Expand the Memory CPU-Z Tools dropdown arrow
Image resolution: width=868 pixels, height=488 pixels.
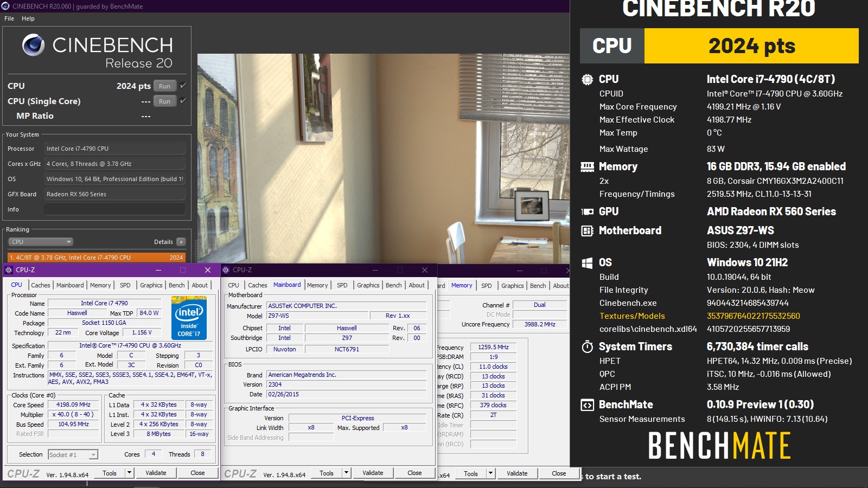pyautogui.click(x=490, y=473)
